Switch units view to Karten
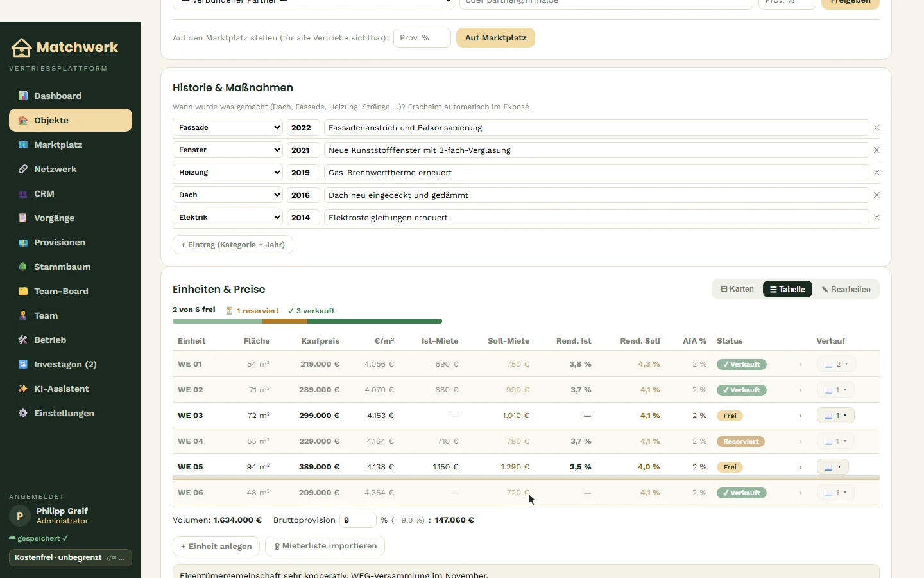 [x=737, y=289]
